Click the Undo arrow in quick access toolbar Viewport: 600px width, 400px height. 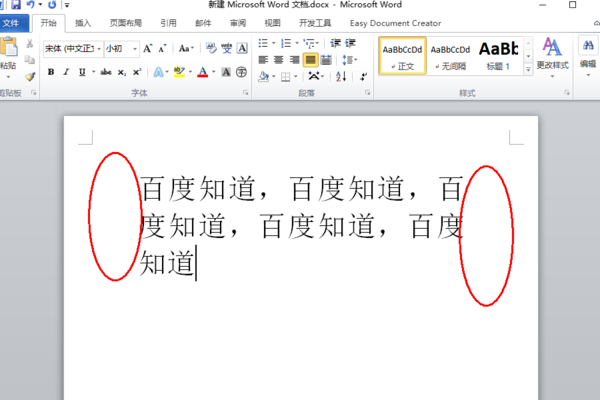pyautogui.click(x=31, y=5)
